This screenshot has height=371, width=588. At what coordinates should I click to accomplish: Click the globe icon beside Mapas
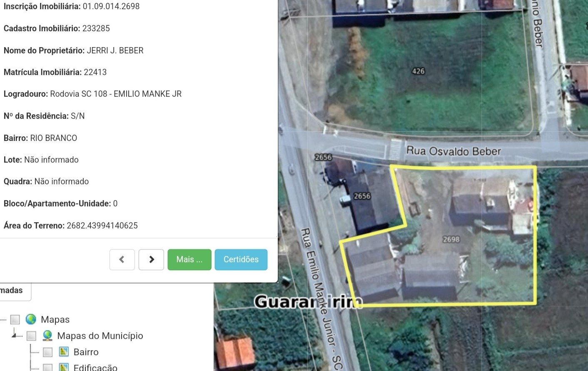click(31, 319)
